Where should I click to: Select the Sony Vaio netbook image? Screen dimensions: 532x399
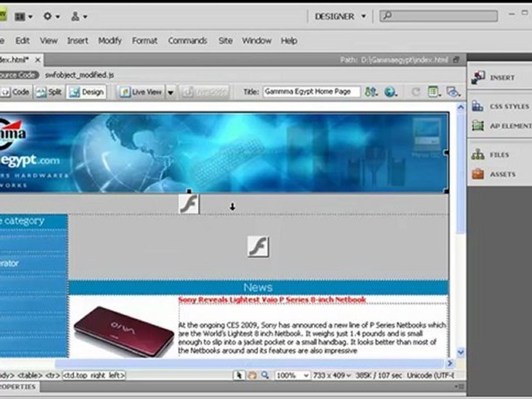pyautogui.click(x=124, y=331)
